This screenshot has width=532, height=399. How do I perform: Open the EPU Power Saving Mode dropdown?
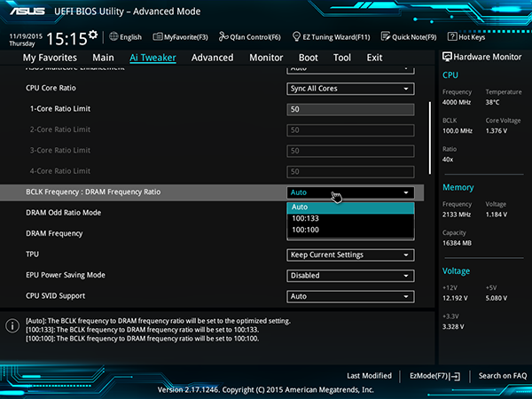pos(350,276)
